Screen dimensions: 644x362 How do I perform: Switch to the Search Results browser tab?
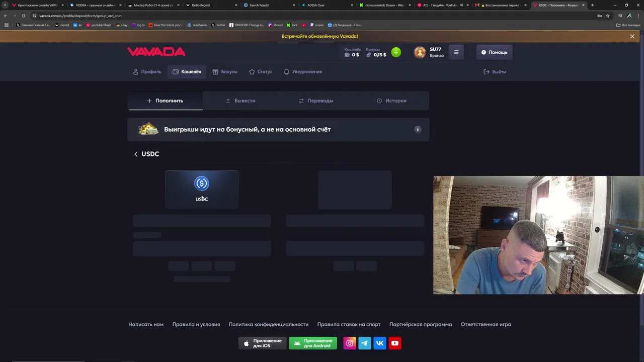tap(269, 5)
